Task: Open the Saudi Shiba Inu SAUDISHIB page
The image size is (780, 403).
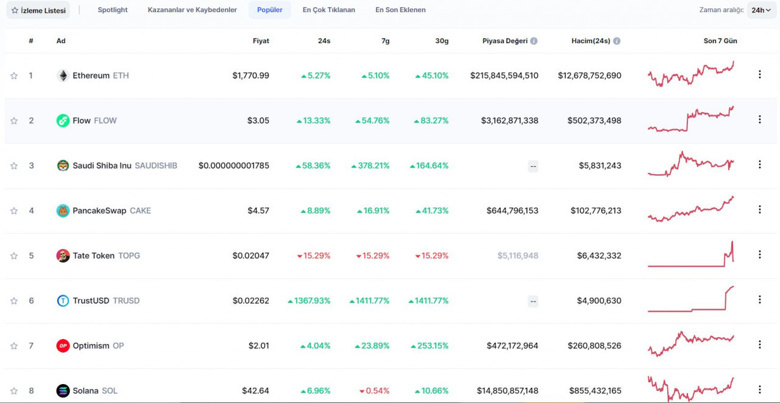Action: click(125, 166)
